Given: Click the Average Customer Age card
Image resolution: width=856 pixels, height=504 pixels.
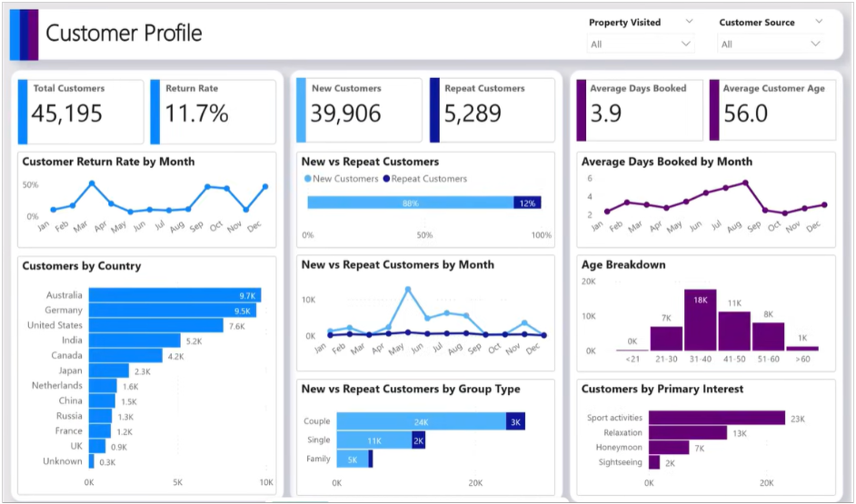Looking at the screenshot, I should pos(772,111).
